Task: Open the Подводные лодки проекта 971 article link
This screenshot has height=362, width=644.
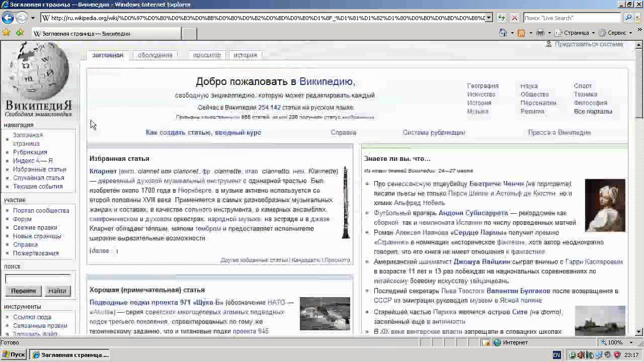Action: tap(156, 303)
